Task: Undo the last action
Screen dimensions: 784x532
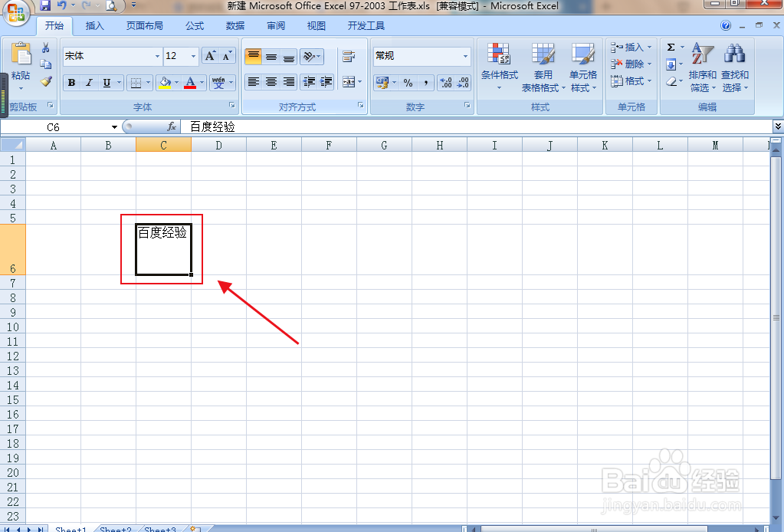Action: coord(61,5)
